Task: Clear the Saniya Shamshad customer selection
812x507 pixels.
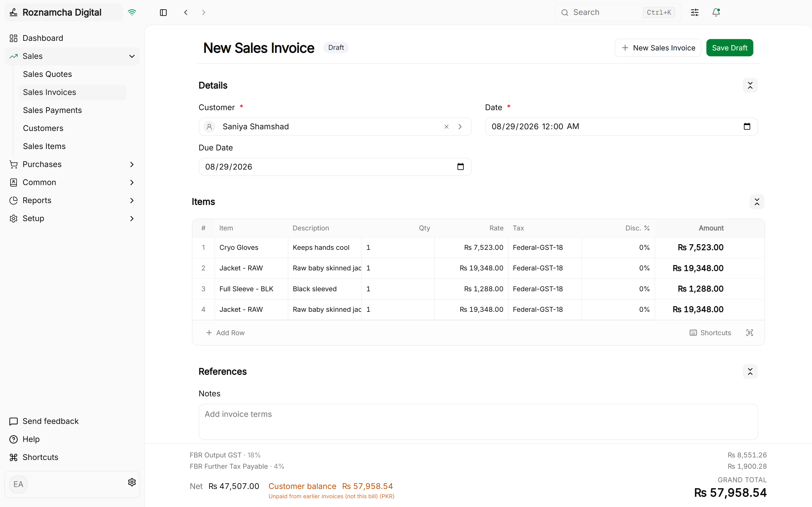Action: pos(446,127)
